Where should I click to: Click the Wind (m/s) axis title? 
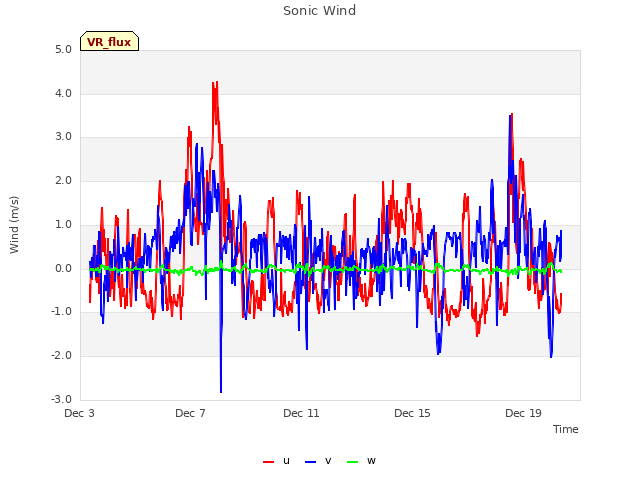click(14, 225)
